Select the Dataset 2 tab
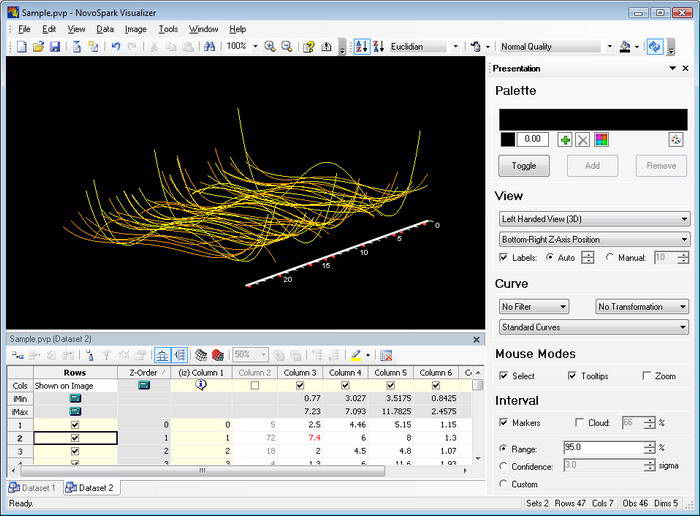Screen dimensions: 700x516 pyautogui.click(x=91, y=488)
